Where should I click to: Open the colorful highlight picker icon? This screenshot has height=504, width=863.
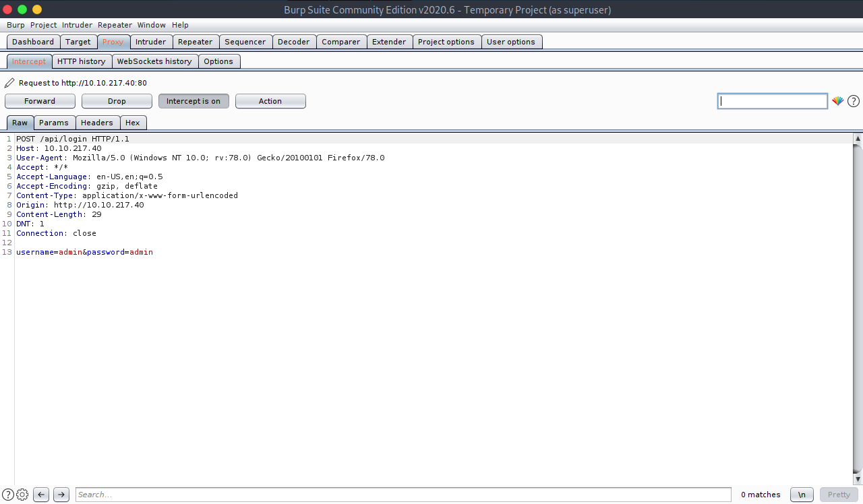[x=837, y=101]
